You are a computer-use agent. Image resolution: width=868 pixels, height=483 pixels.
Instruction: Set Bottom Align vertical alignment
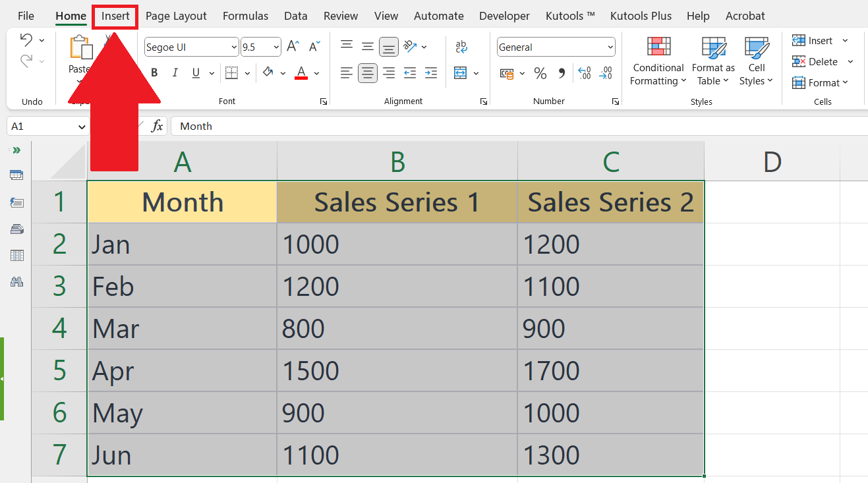[x=389, y=46]
